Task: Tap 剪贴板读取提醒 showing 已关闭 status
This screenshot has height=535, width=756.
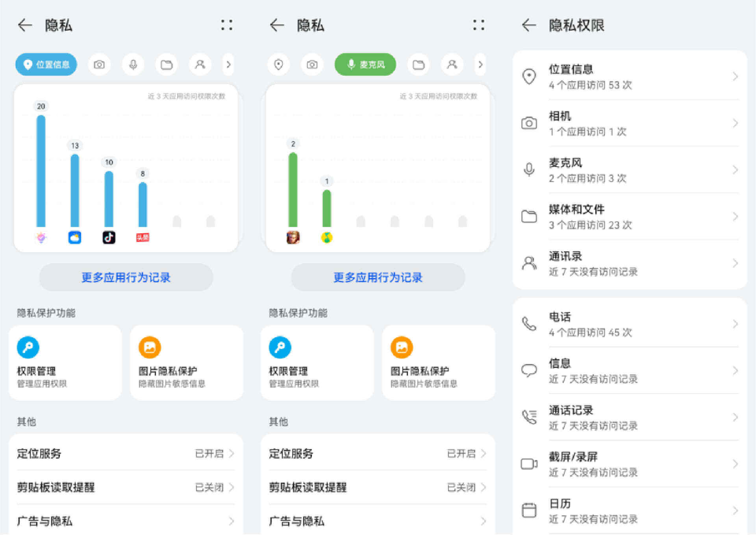Action: coord(125,487)
